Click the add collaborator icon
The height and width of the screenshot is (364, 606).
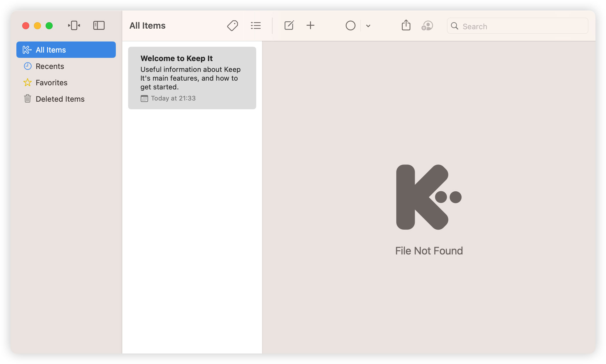pos(427,26)
